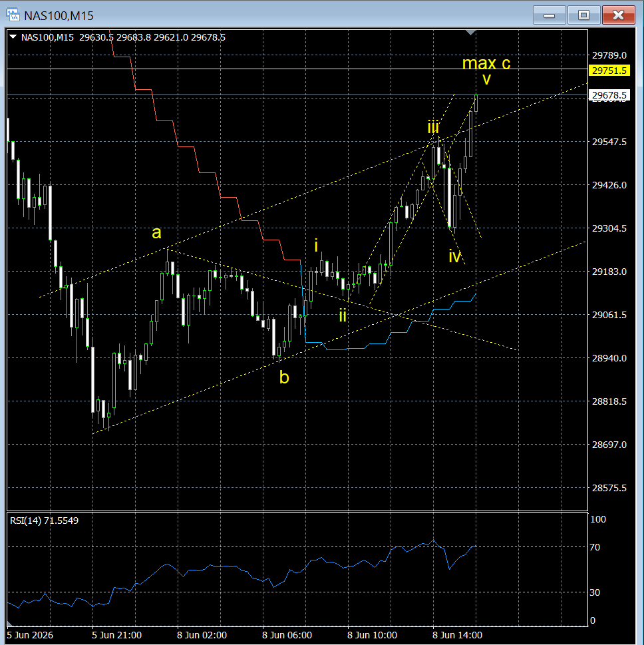Click the RSI scale value 70
The height and width of the screenshot is (645, 644).
coord(595,547)
